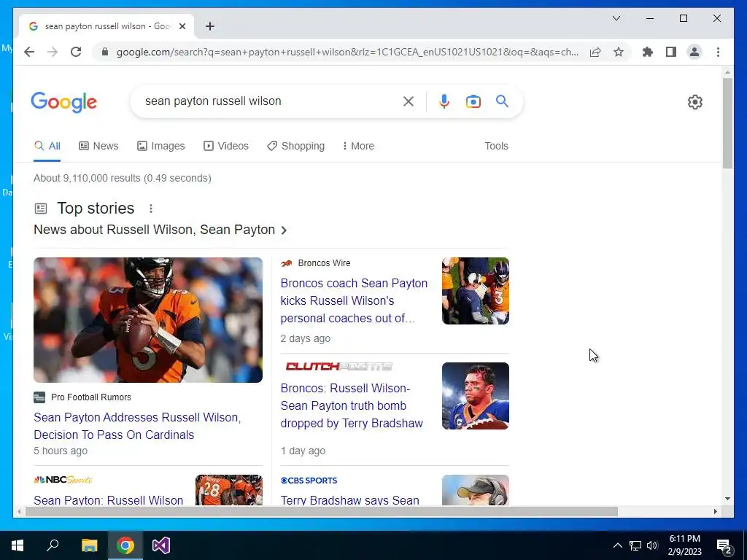Screen dimensions: 747x560
Task: Open the taskbar clock and date
Action: click(x=684, y=545)
